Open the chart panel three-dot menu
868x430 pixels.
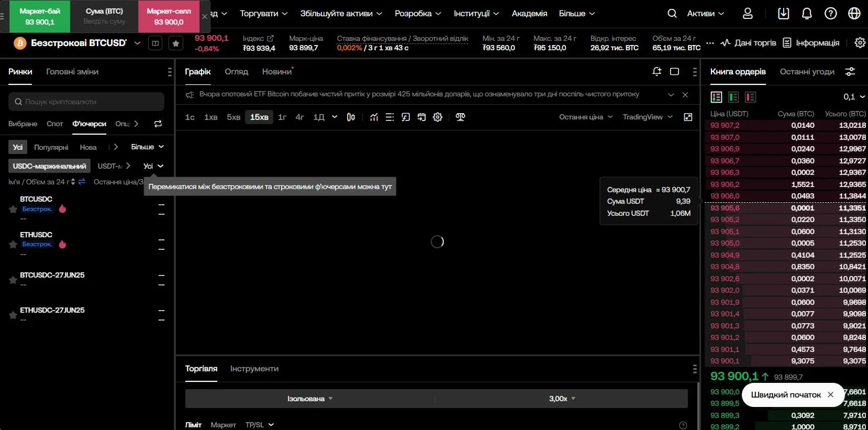(695, 72)
